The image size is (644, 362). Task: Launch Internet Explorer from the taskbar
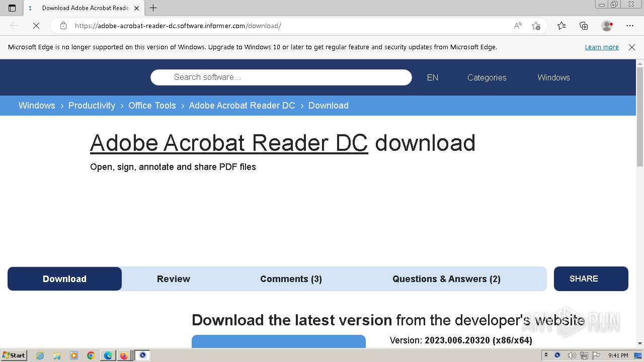(40, 355)
